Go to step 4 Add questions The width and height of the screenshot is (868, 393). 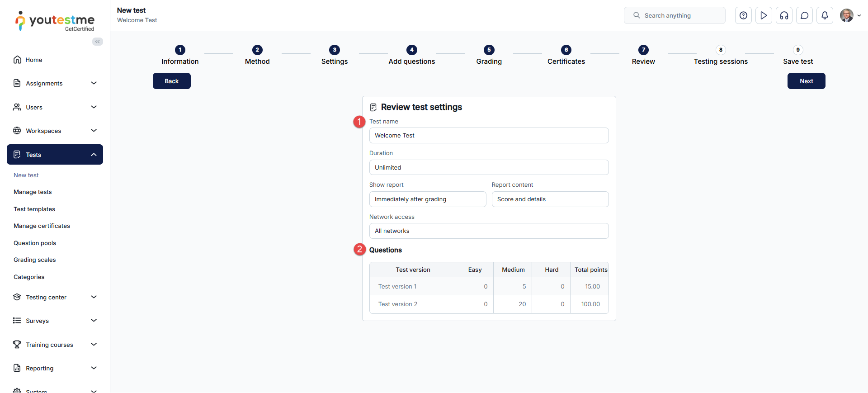pyautogui.click(x=411, y=50)
